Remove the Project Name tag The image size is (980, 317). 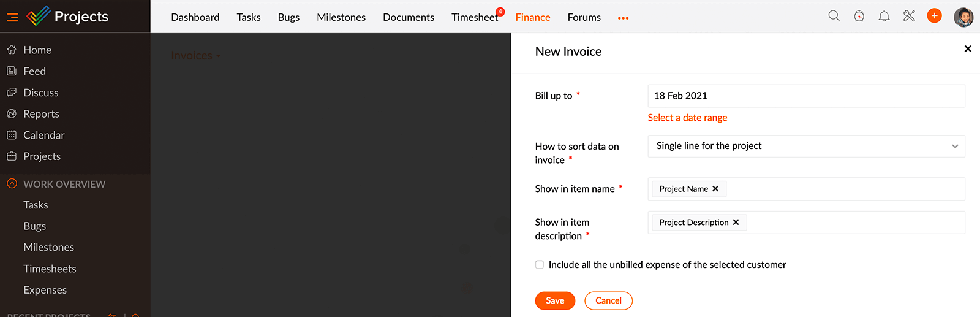pyautogui.click(x=715, y=189)
